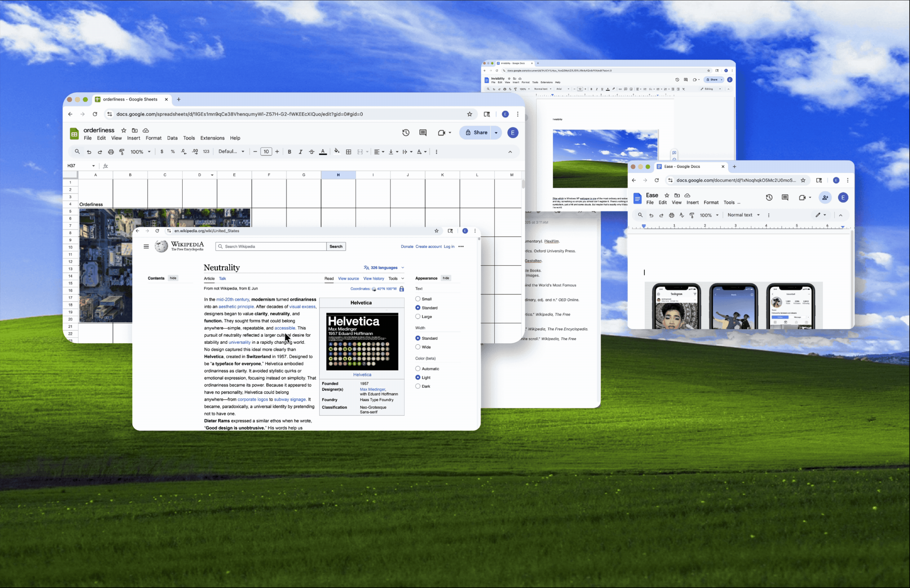910x588 pixels.
Task: Open the Sheets zoom 100% dropdown
Action: [x=140, y=151]
